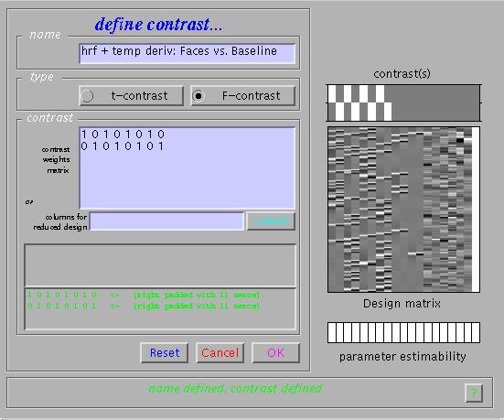Click the parameter estimability bar

tap(403, 332)
